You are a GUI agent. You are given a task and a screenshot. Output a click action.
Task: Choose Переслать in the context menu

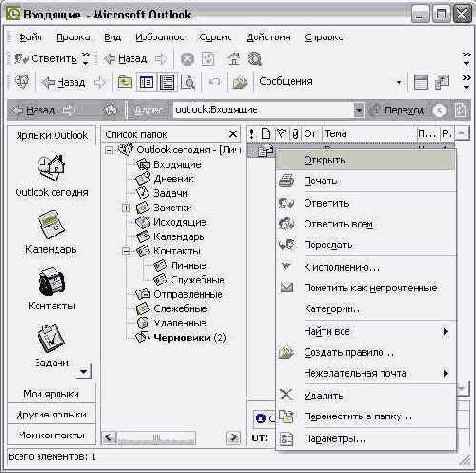(x=366, y=245)
